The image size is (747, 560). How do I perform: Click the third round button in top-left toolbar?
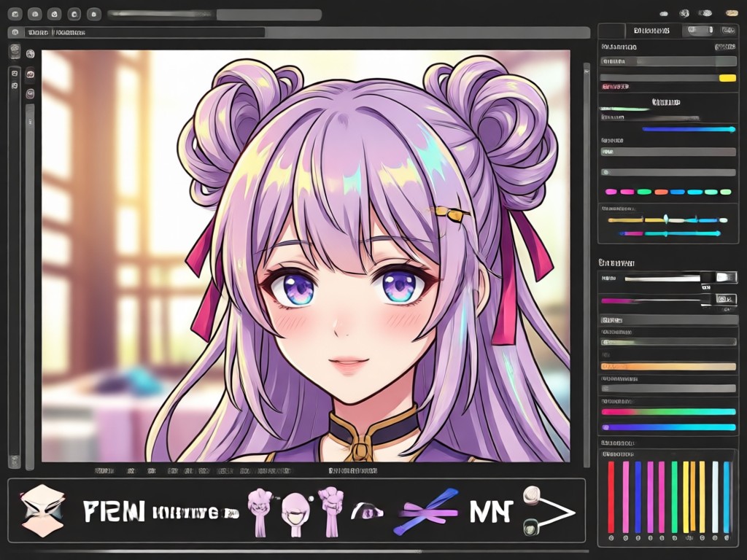54,15
